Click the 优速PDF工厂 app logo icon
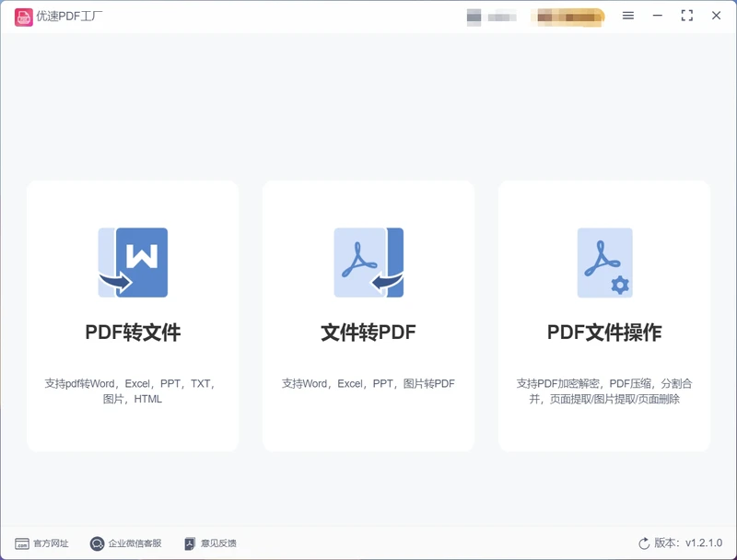This screenshot has width=737, height=560. (24, 17)
